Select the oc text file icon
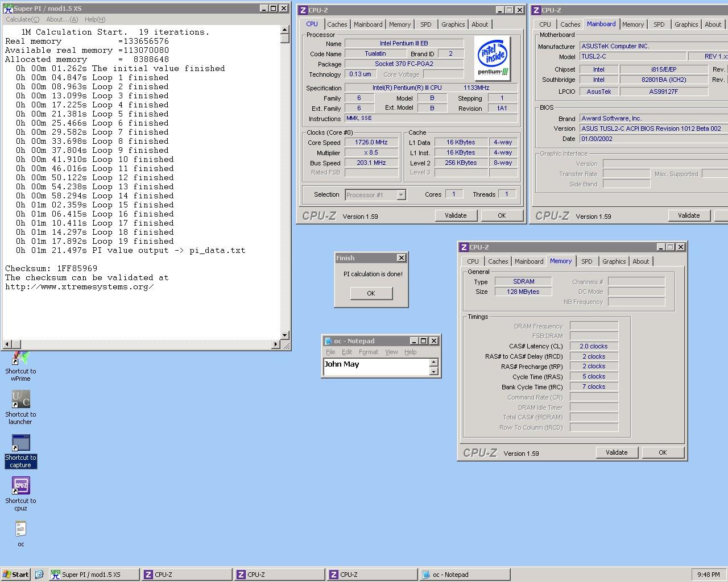Viewport: 728px width, 582px height. coord(20,534)
